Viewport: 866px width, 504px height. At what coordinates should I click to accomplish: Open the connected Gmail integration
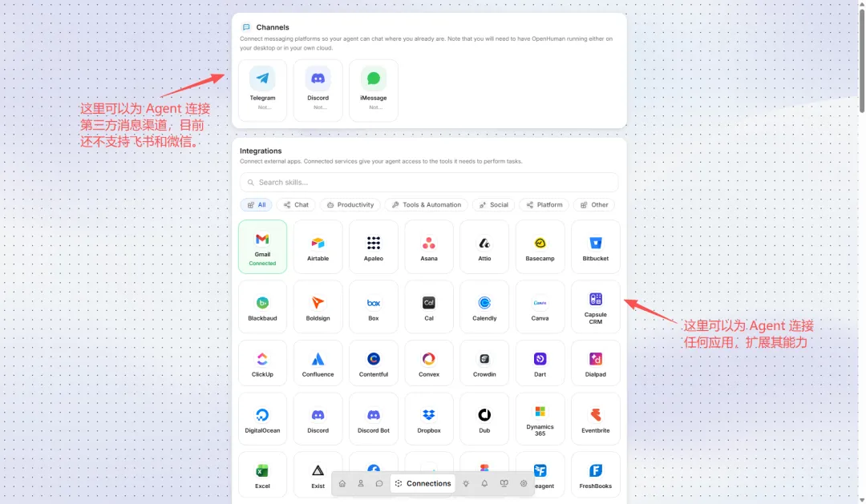click(x=262, y=247)
